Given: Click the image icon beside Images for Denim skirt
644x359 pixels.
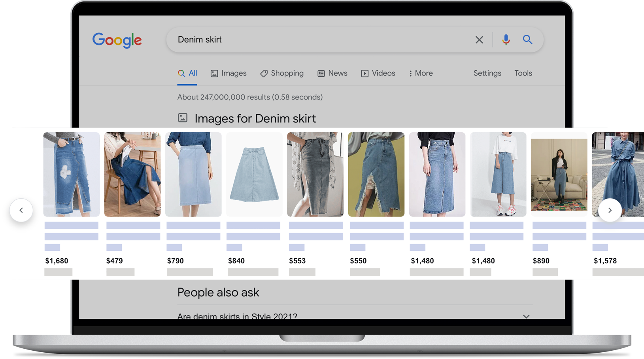Looking at the screenshot, I should pyautogui.click(x=183, y=118).
